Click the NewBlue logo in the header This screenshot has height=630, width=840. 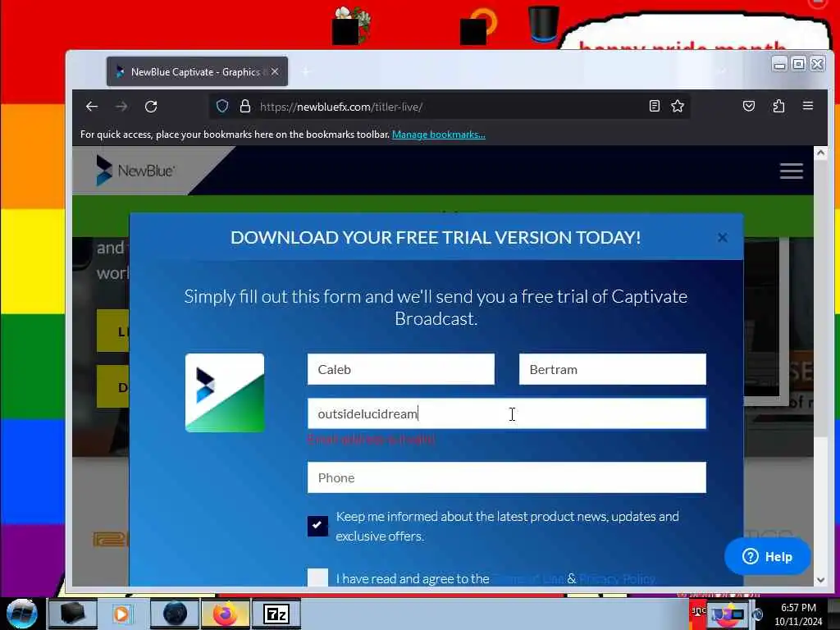[135, 171]
